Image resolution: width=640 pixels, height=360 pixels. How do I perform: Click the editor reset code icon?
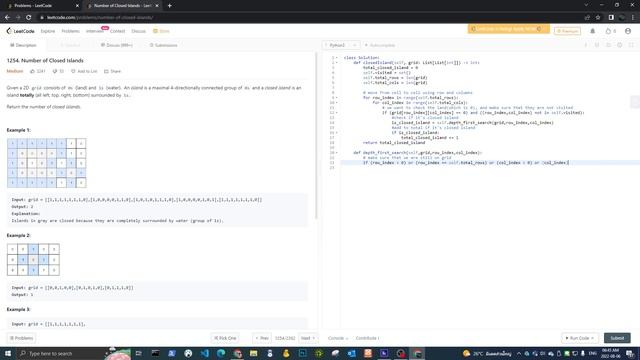click(x=608, y=45)
